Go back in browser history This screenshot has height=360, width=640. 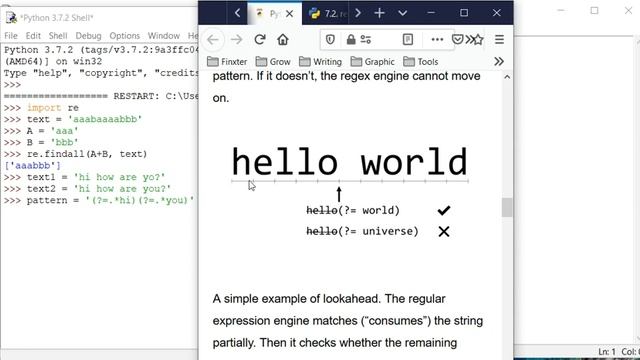tap(213, 40)
